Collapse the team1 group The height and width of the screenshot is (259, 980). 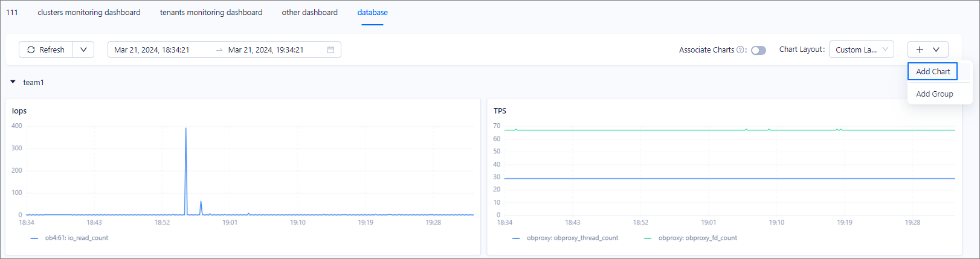[x=13, y=82]
